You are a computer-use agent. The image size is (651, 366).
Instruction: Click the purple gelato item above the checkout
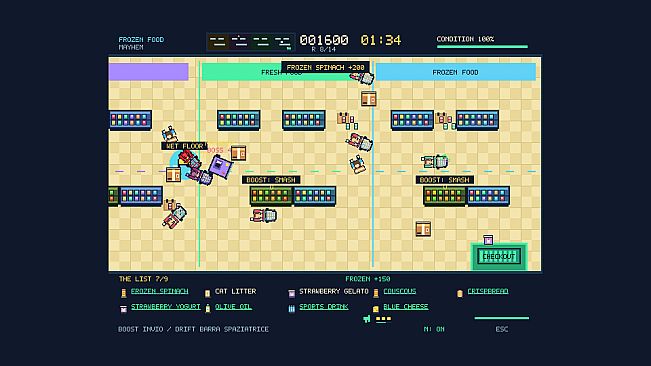(x=488, y=239)
